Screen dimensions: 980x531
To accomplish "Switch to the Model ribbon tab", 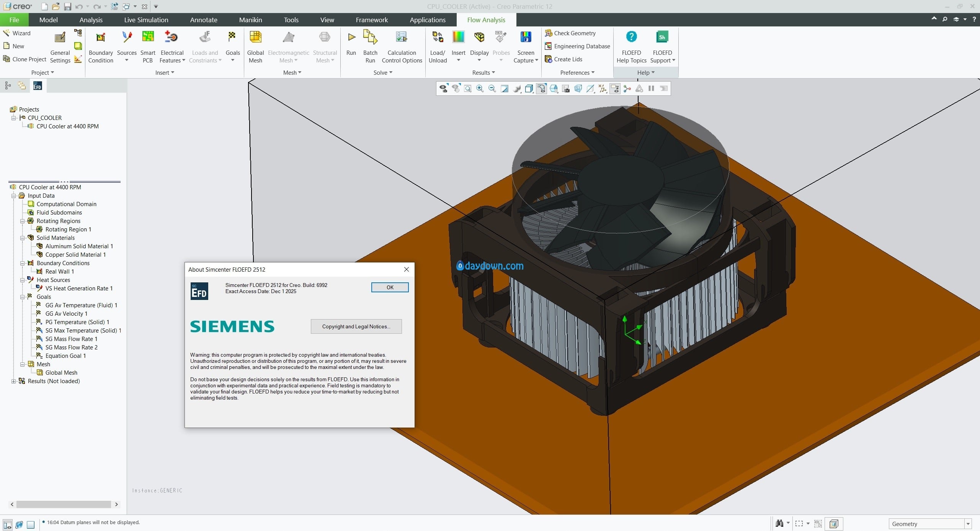I will click(x=48, y=20).
